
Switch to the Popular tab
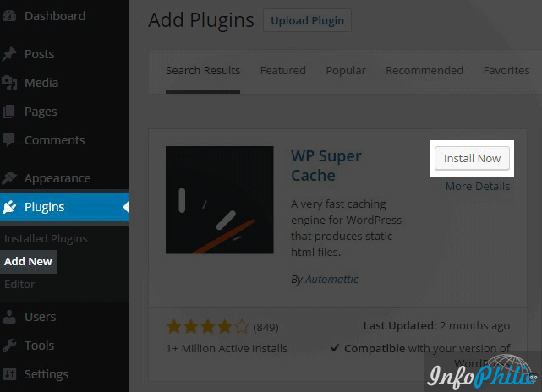(346, 70)
